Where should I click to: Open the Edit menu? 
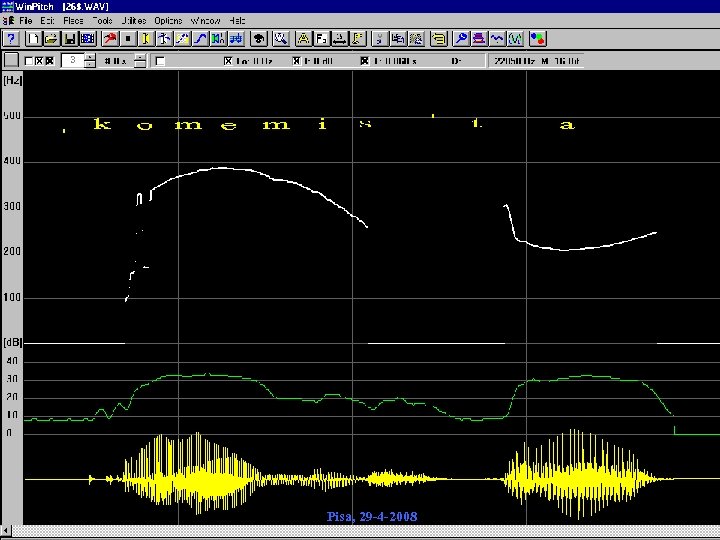click(47, 21)
